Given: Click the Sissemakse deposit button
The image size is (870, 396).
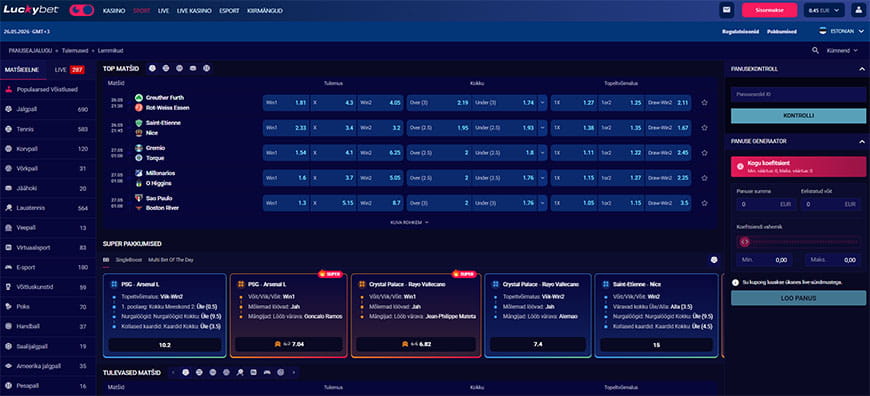Looking at the screenshot, I should 769,10.
